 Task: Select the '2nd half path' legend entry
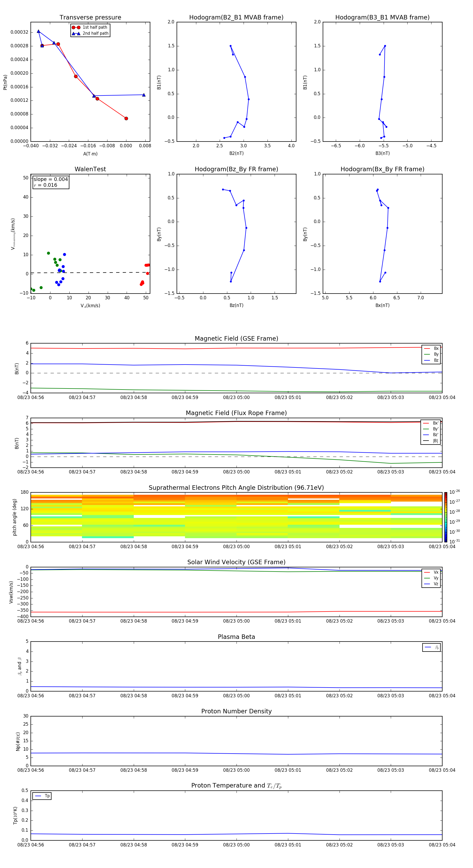coord(90,33)
